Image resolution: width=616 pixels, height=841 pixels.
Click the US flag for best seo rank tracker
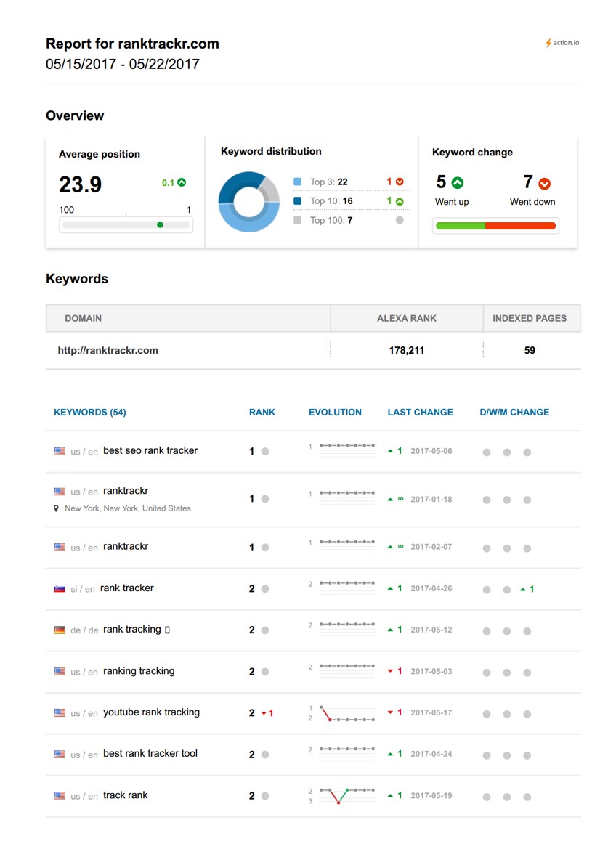[x=60, y=451]
